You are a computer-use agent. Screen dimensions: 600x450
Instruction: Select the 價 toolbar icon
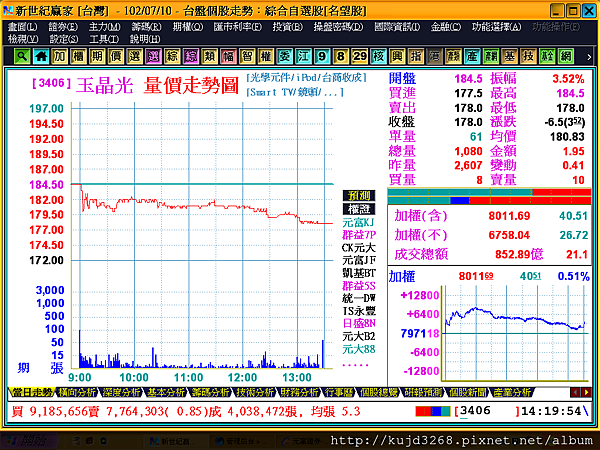click(x=116, y=57)
